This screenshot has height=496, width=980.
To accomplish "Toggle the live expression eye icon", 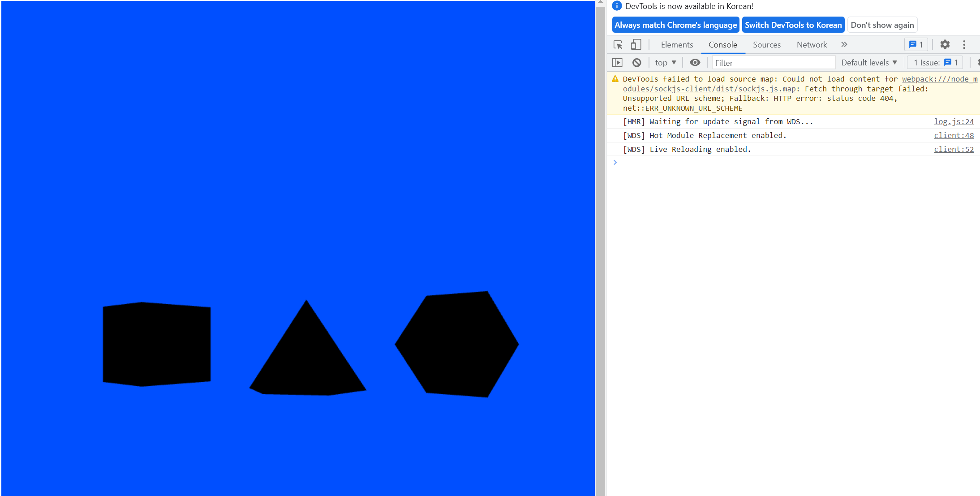I will [x=695, y=63].
